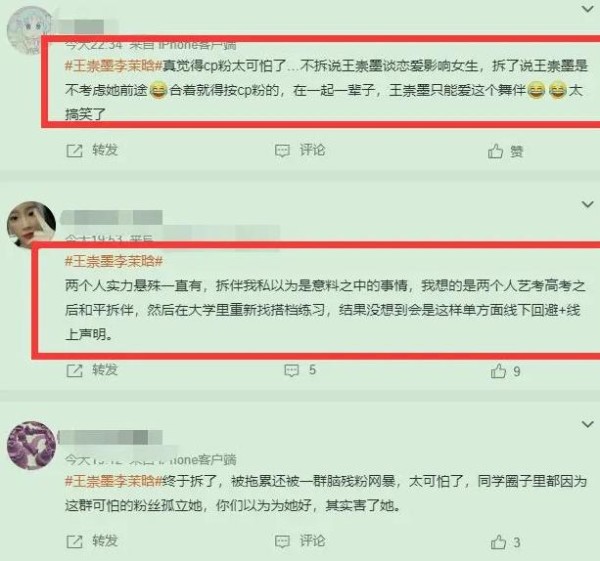
Task: Expand options chevron on second post
Action: tap(587, 204)
